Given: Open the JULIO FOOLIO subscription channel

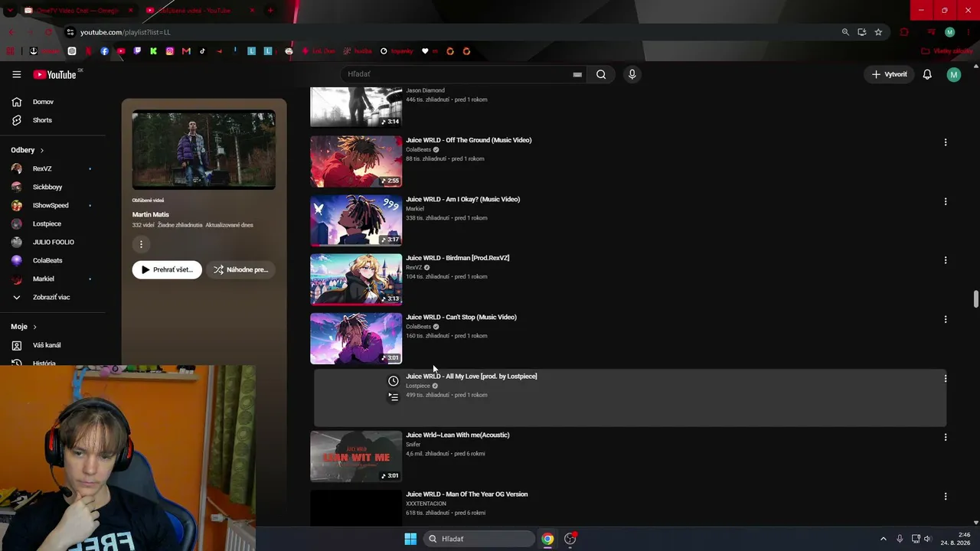Looking at the screenshot, I should pos(53,242).
